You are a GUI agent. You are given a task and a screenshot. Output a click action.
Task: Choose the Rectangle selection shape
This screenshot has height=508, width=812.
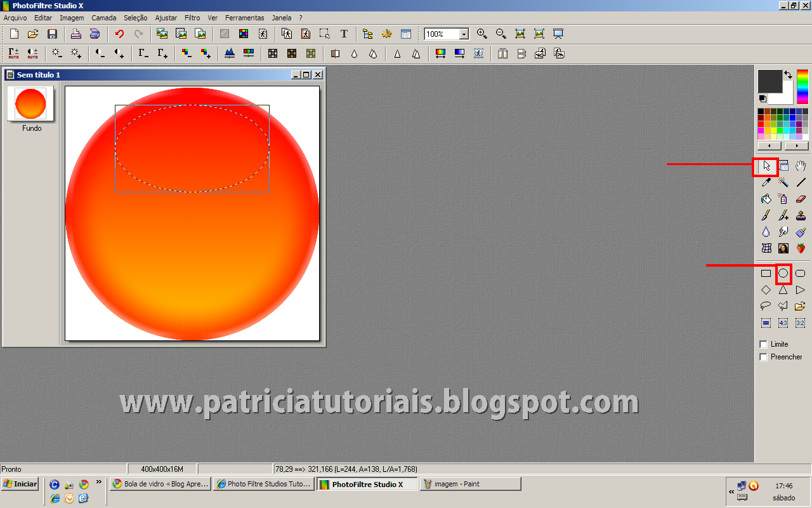click(766, 273)
